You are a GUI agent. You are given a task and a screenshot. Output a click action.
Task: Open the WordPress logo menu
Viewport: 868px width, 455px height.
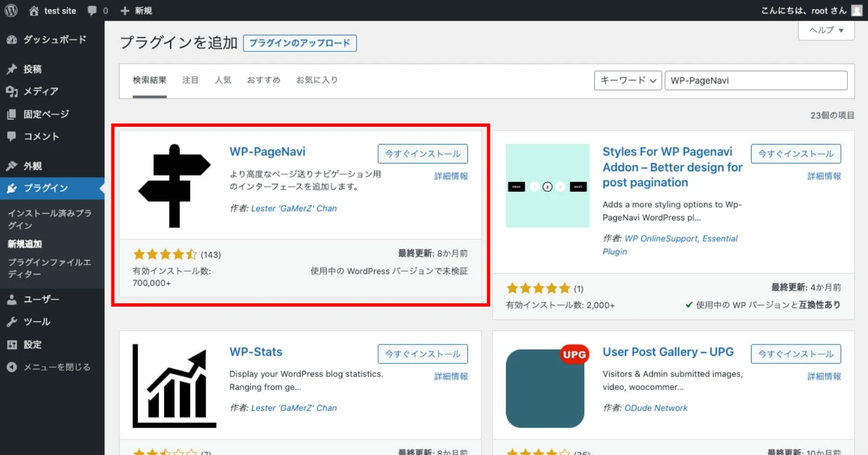point(11,10)
